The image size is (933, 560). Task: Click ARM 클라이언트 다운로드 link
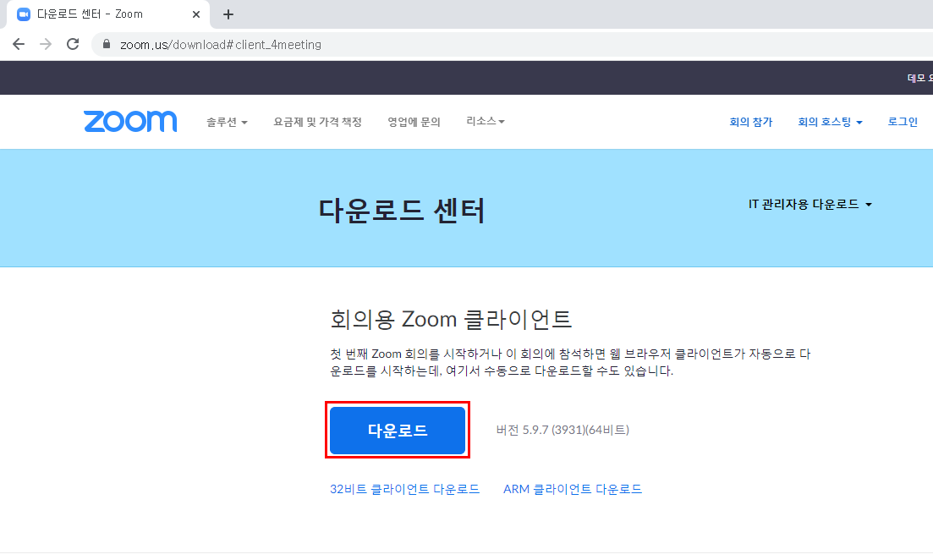(573, 489)
